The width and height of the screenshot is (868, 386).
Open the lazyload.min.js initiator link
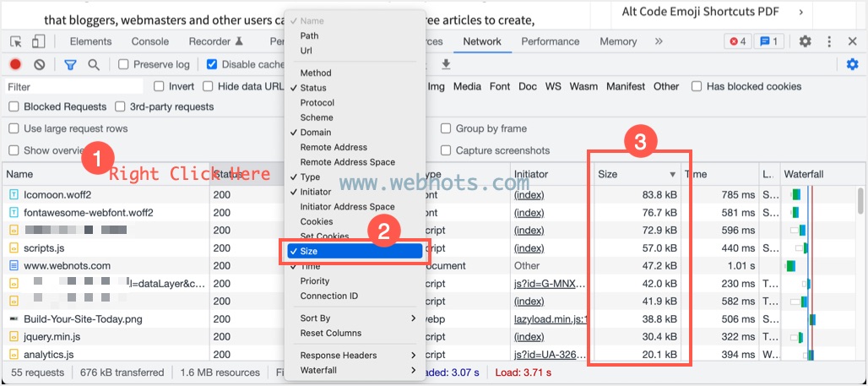(x=551, y=319)
